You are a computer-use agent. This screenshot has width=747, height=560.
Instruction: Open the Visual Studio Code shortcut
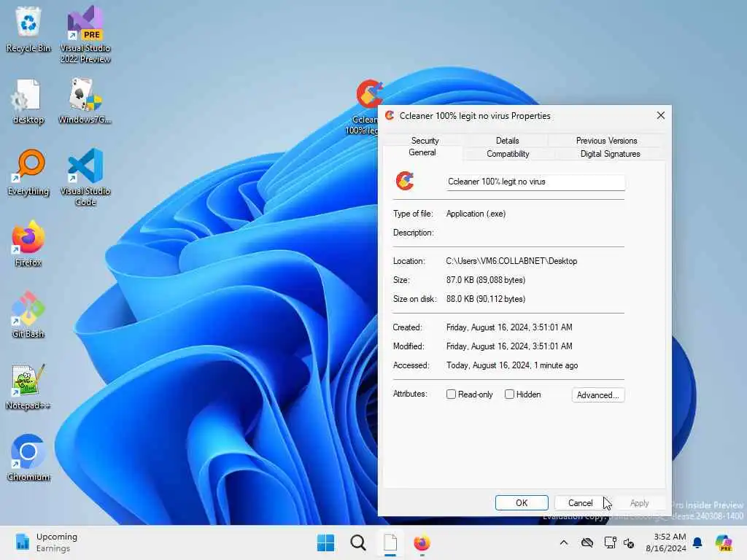(85, 177)
